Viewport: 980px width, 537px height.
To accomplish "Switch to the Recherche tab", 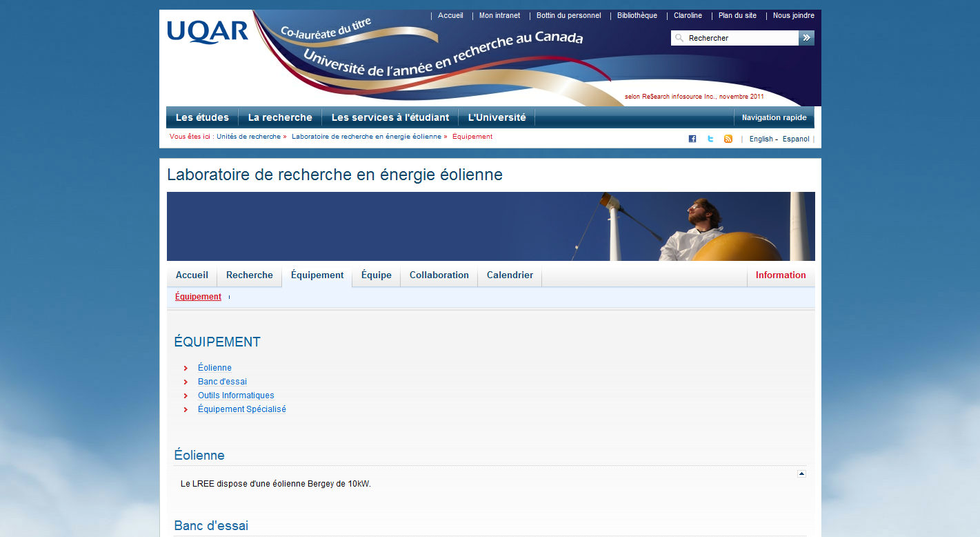I will click(250, 275).
